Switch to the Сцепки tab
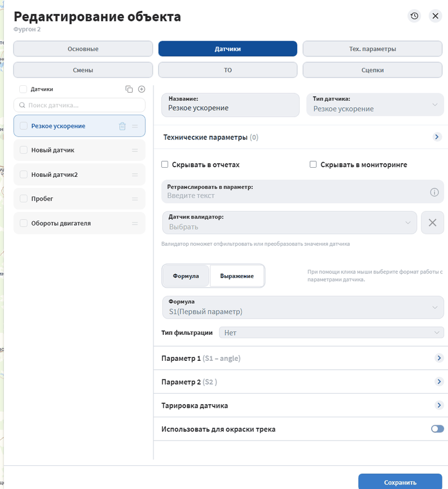448x489 pixels. click(372, 70)
